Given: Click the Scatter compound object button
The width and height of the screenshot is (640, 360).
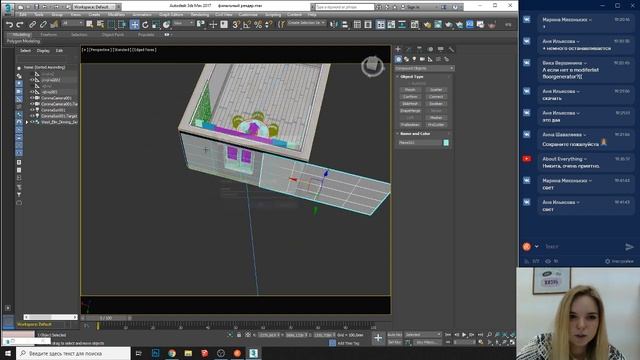Looking at the screenshot, I should 436,89.
